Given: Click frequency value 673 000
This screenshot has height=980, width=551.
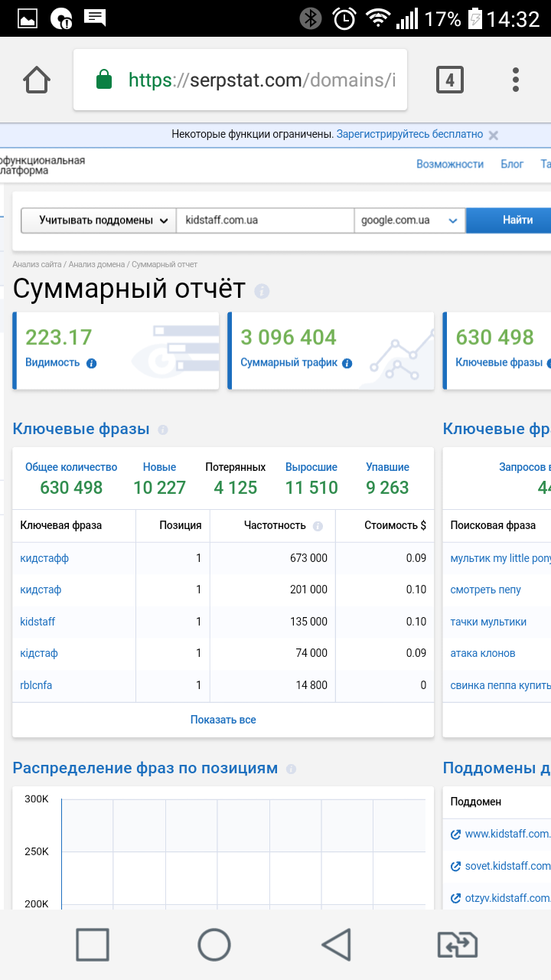Looking at the screenshot, I should 308,558.
